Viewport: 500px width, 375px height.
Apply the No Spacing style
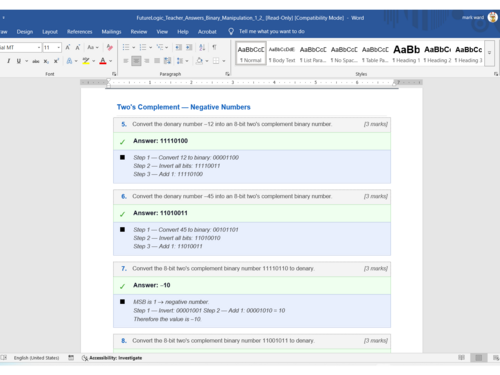tap(344, 53)
